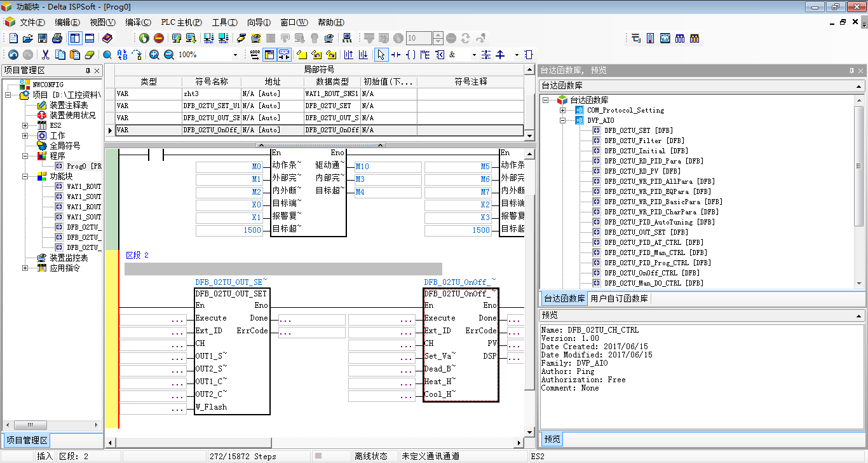Open the 100% zoom level dropdown

235,55
